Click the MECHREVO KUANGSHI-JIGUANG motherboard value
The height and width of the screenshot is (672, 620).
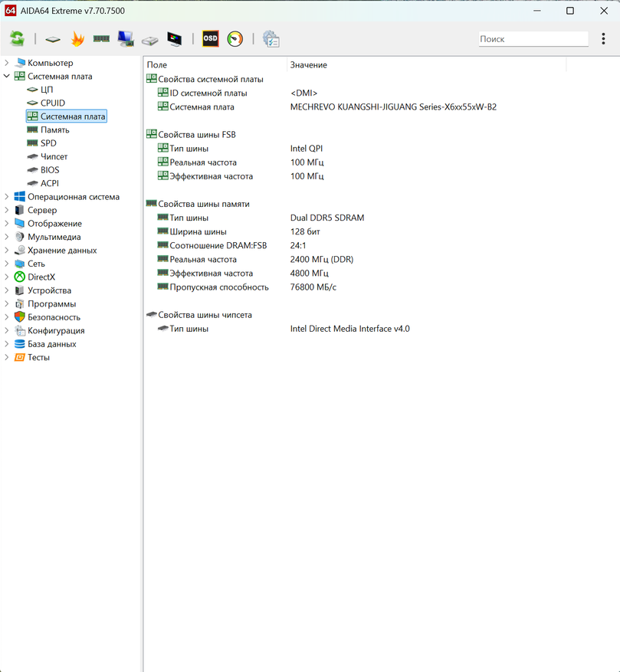[x=393, y=107]
